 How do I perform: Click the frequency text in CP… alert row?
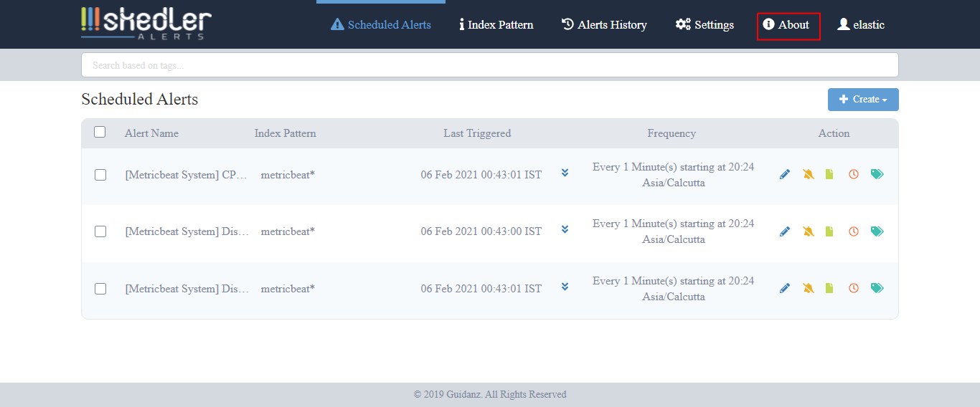674,175
